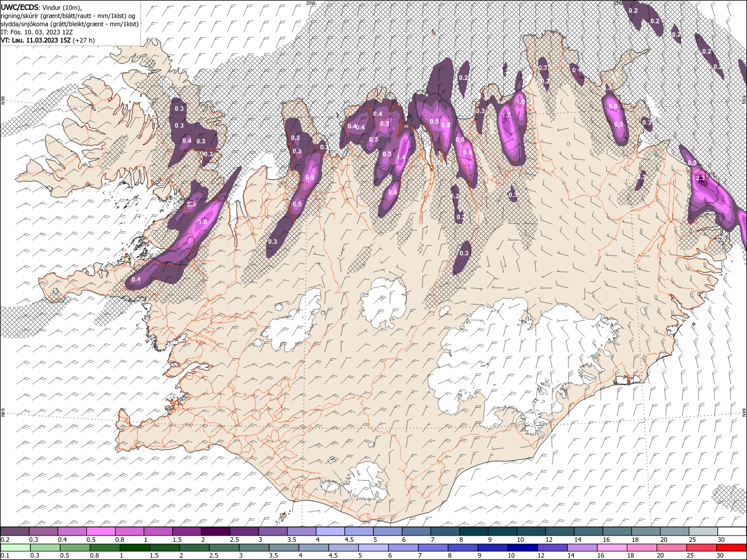The height and width of the screenshot is (560, 747).
Task: Click the dark blue rain swatch between 10 and 12
Action: (x=522, y=547)
